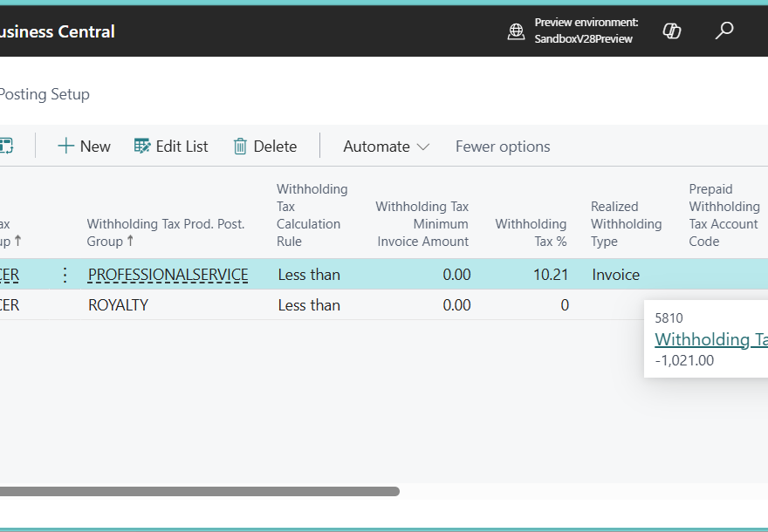Click the search magnifier icon
768x532 pixels.
tap(724, 31)
